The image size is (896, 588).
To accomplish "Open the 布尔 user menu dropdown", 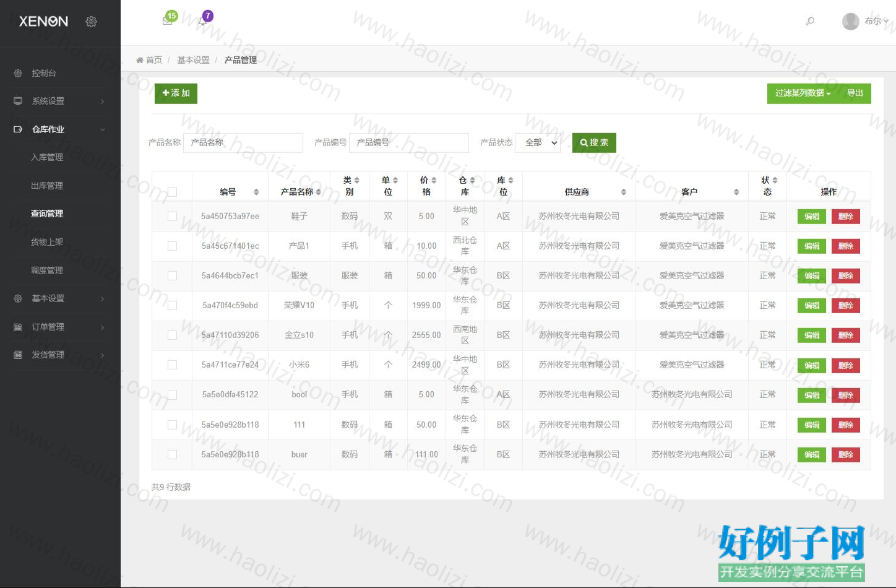I will click(x=876, y=21).
